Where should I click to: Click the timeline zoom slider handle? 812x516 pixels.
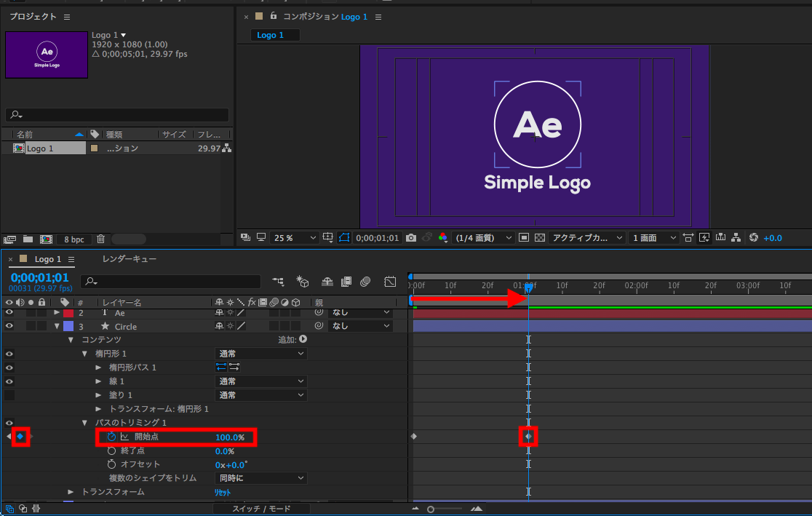pos(431,509)
